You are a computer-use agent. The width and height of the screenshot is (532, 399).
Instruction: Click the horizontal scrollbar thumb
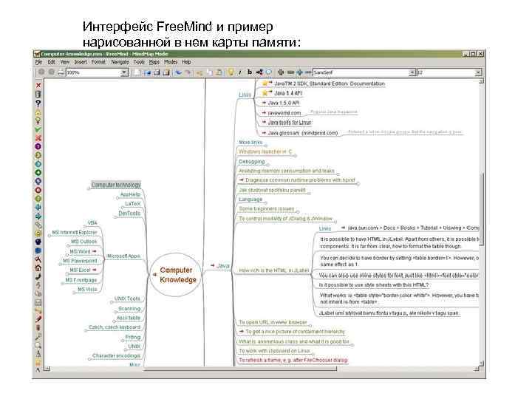240,369
